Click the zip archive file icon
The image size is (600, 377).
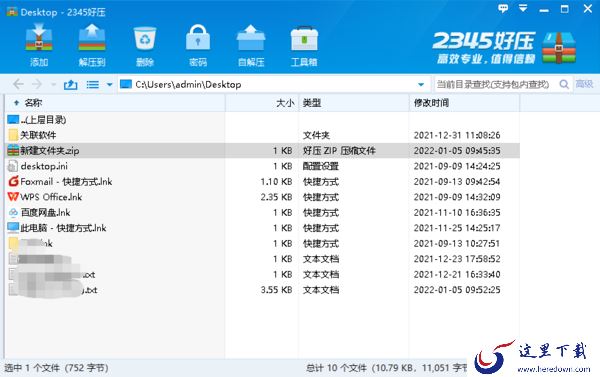tap(13, 150)
